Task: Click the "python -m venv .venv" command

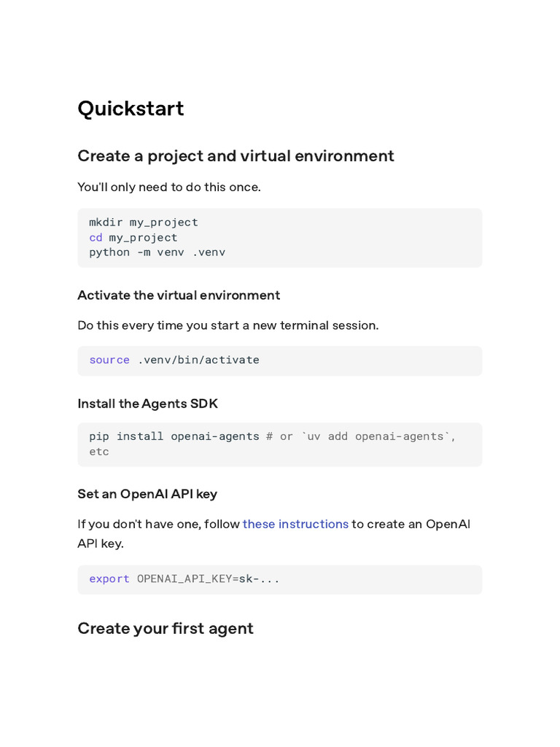Action: (157, 252)
